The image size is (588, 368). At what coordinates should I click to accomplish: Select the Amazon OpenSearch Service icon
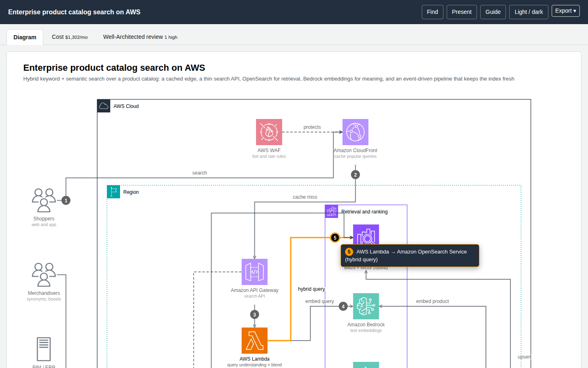click(366, 235)
